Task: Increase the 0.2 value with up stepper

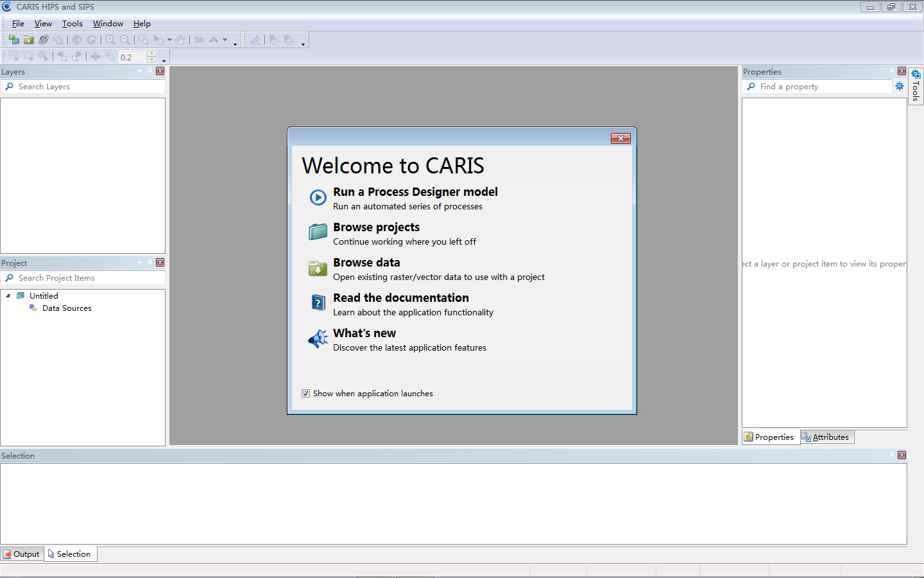Action: (151, 53)
